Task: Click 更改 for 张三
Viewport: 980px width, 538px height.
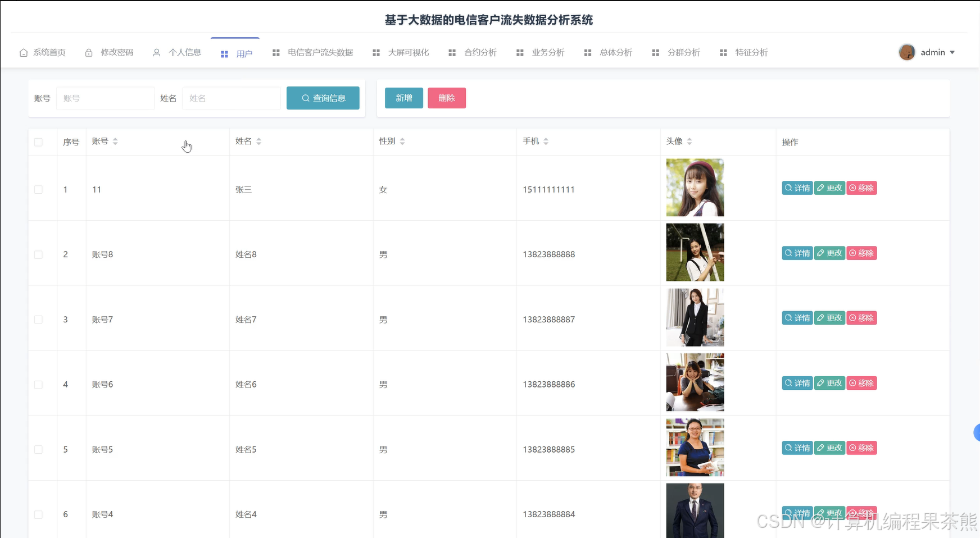Action: click(829, 188)
